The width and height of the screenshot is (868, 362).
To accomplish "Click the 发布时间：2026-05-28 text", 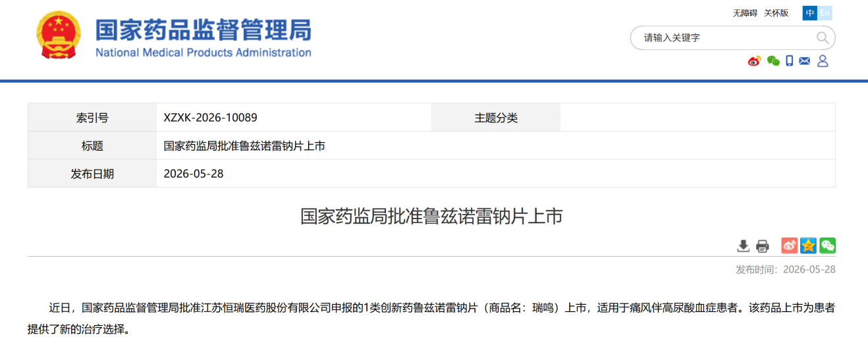I will [x=786, y=270].
